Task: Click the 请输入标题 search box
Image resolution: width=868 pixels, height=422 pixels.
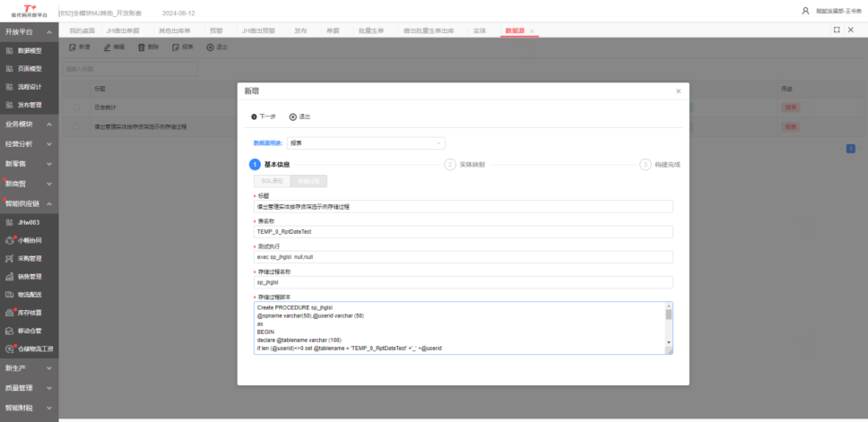Action: pos(130,69)
